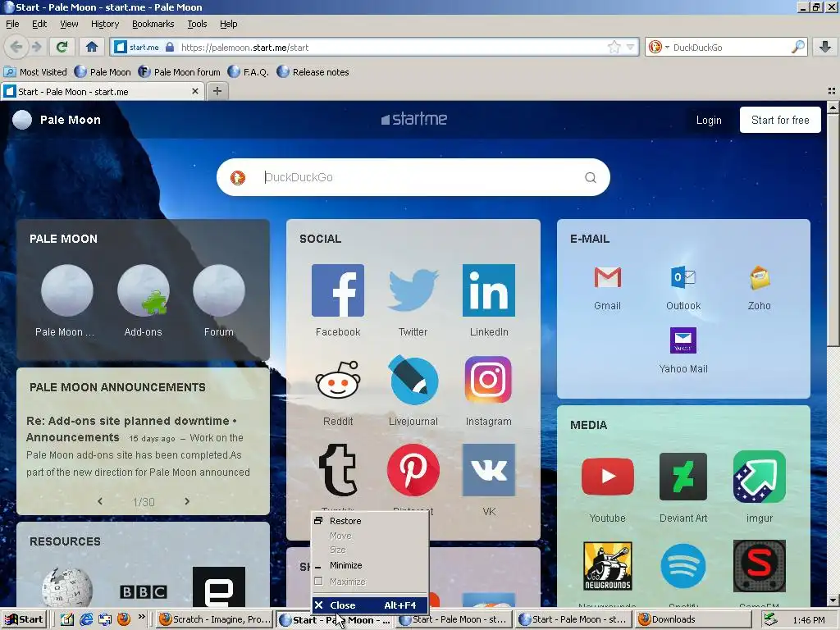Image resolution: width=840 pixels, height=630 pixels.
Task: Open the BBC resource tile
Action: click(x=143, y=591)
